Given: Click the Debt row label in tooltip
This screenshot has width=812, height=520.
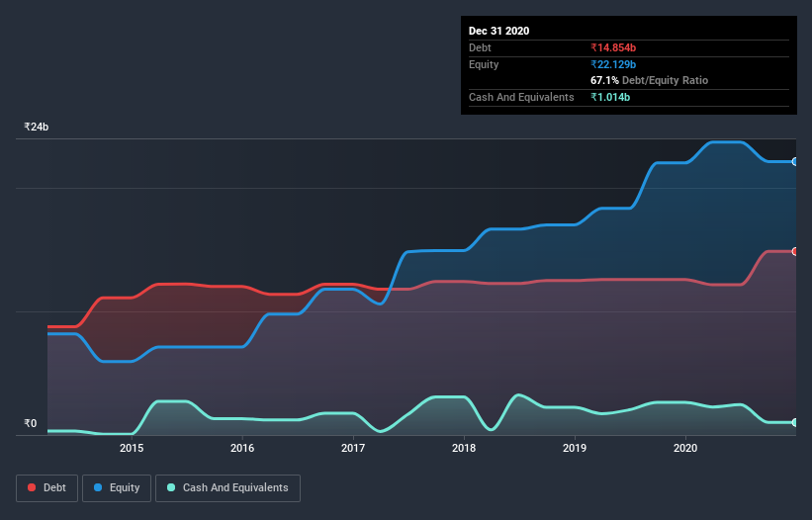Looking at the screenshot, I should point(480,47).
